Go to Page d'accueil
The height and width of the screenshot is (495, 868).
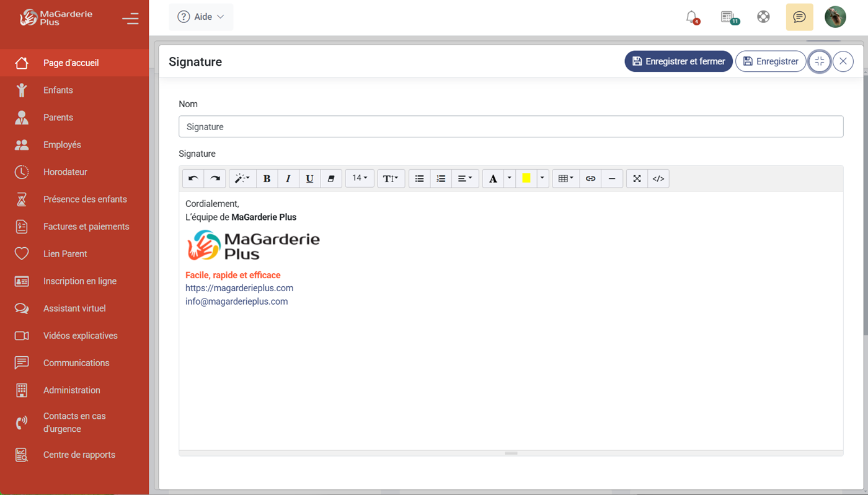pos(74,63)
